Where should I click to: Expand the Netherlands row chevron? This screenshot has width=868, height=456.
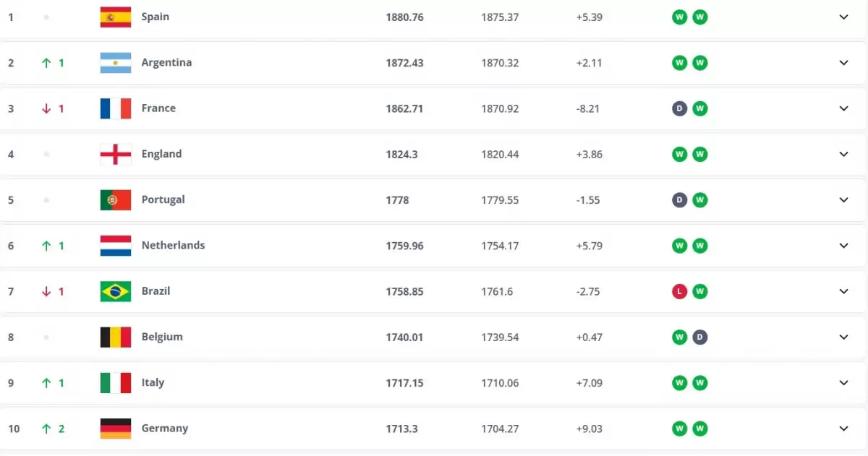(843, 246)
